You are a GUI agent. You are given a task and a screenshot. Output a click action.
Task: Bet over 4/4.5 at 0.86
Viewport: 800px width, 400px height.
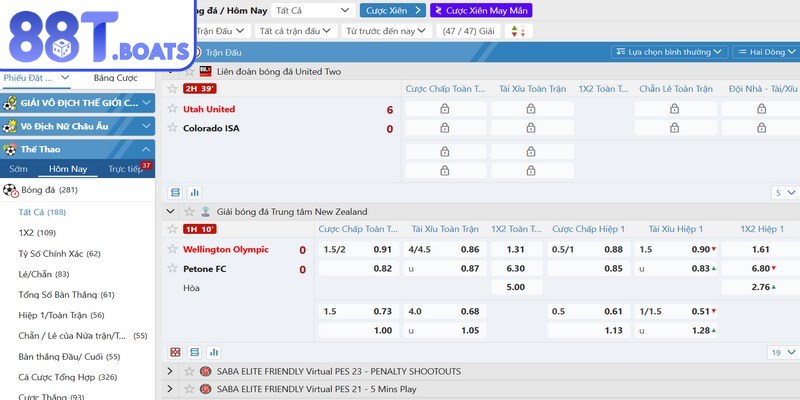[445, 249]
